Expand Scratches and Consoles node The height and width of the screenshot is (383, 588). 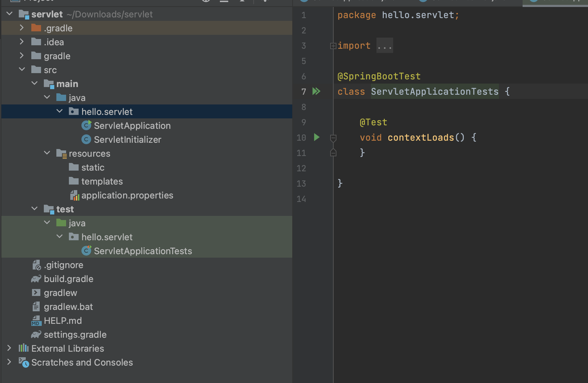pyautogui.click(x=9, y=362)
